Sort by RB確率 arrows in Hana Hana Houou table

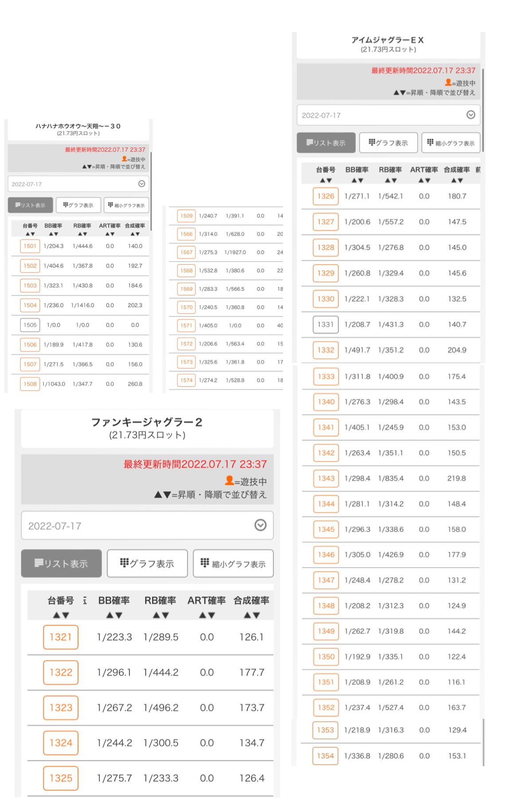click(x=82, y=234)
